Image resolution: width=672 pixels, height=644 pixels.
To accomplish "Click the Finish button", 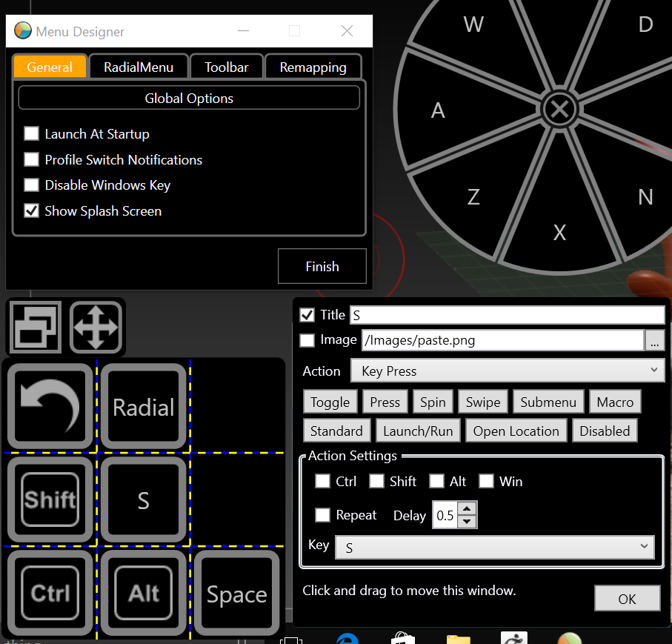I will 322,266.
